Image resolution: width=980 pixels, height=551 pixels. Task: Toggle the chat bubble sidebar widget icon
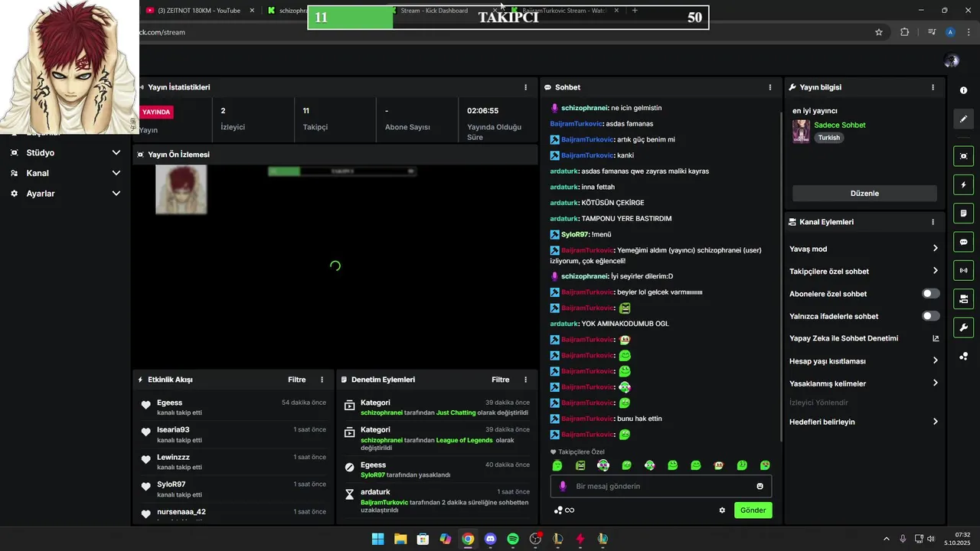coord(963,242)
